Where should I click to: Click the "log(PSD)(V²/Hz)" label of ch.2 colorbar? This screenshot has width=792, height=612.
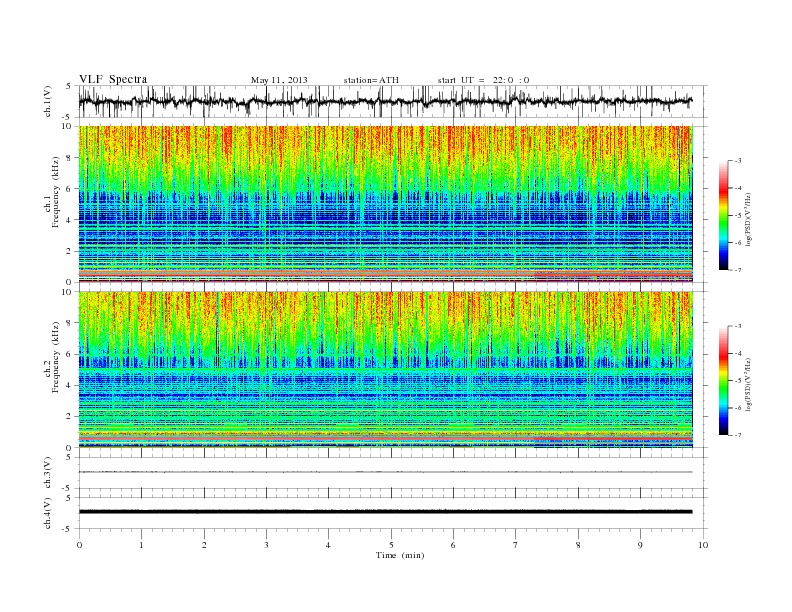748,385
